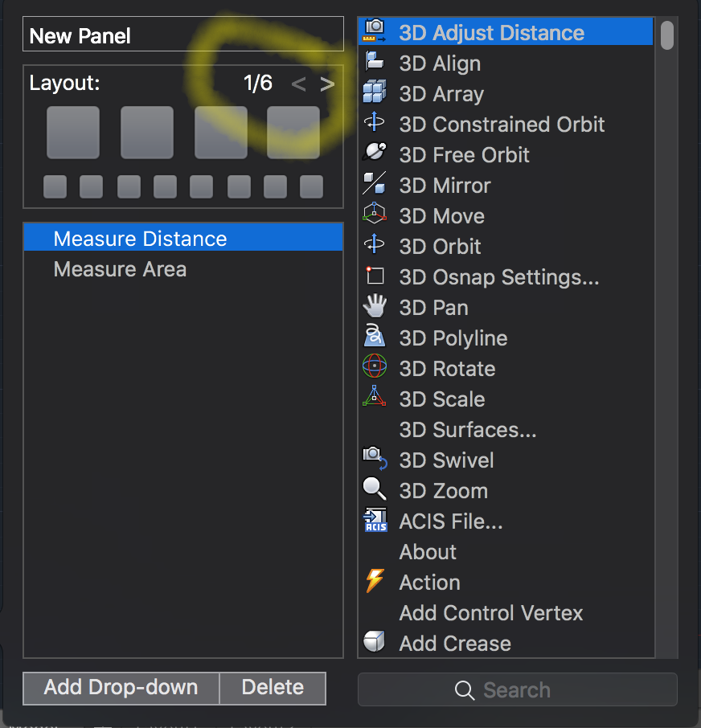Select the Action lightning bolt icon
This screenshot has height=728, width=701.
(x=375, y=582)
